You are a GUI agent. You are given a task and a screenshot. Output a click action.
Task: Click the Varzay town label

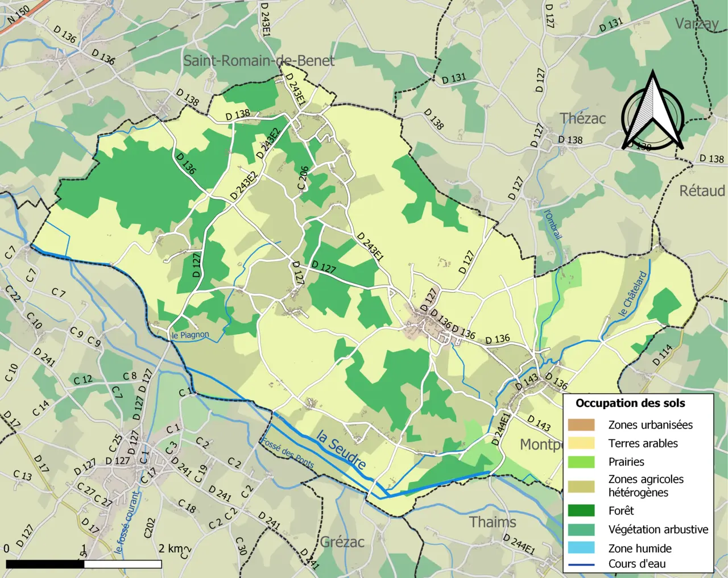click(x=697, y=24)
